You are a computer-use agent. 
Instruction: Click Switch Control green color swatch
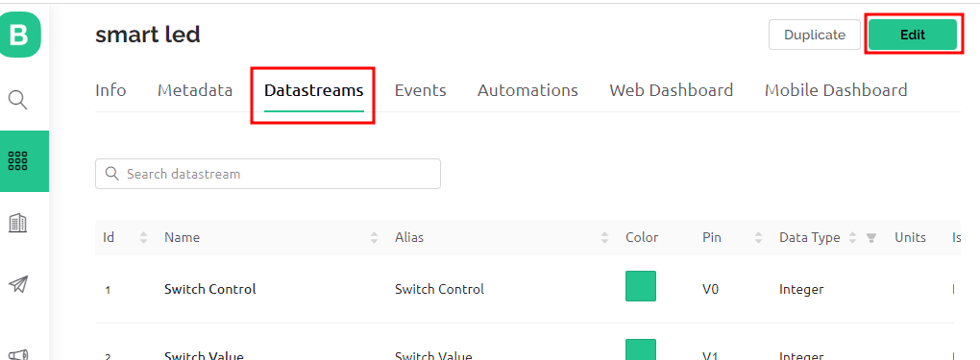coord(641,286)
